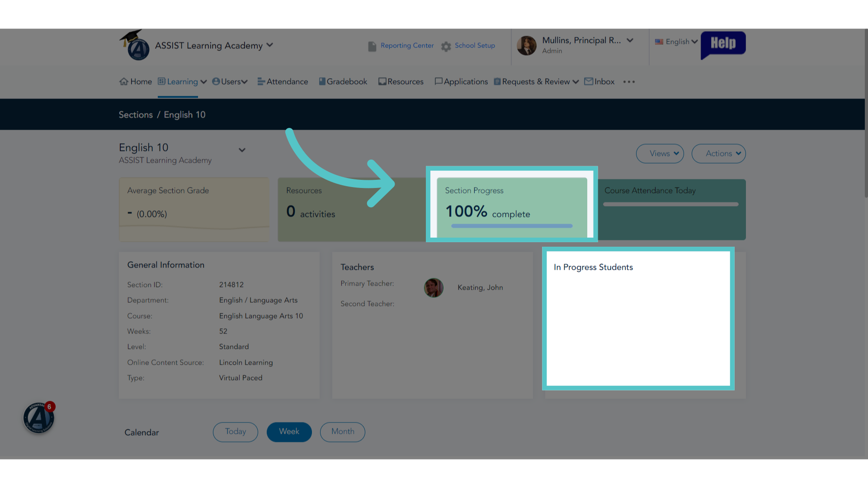
Task: Click Lincoln Learning content source value
Action: tap(246, 362)
